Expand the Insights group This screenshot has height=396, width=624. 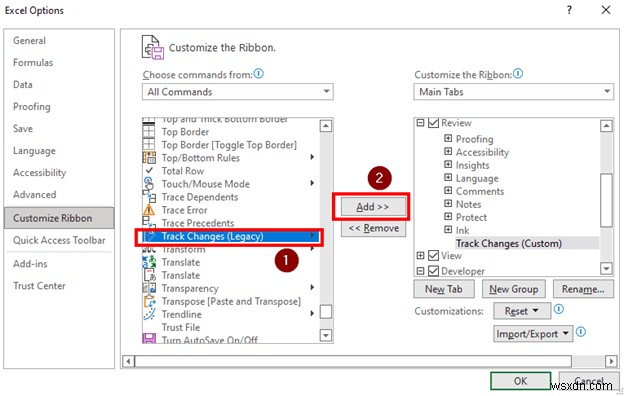click(448, 164)
